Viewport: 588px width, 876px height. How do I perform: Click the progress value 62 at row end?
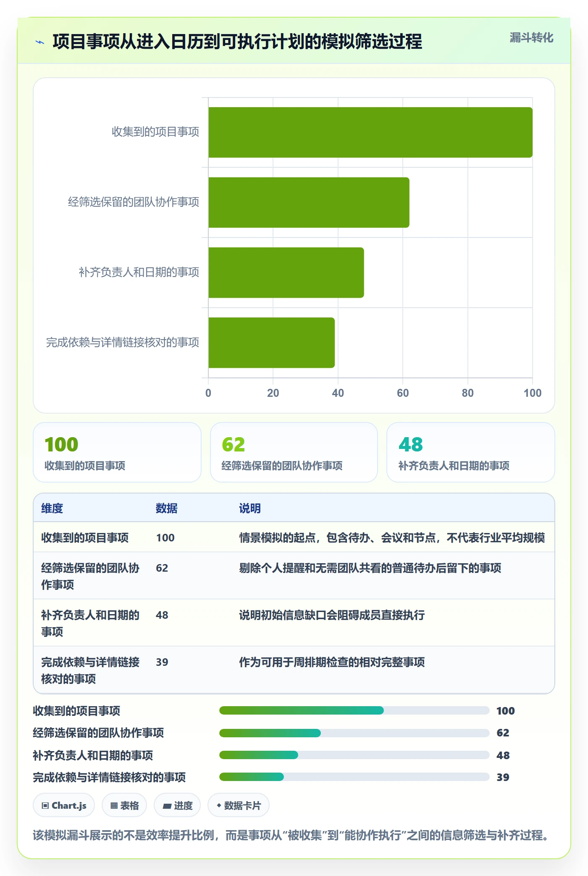coord(503,733)
